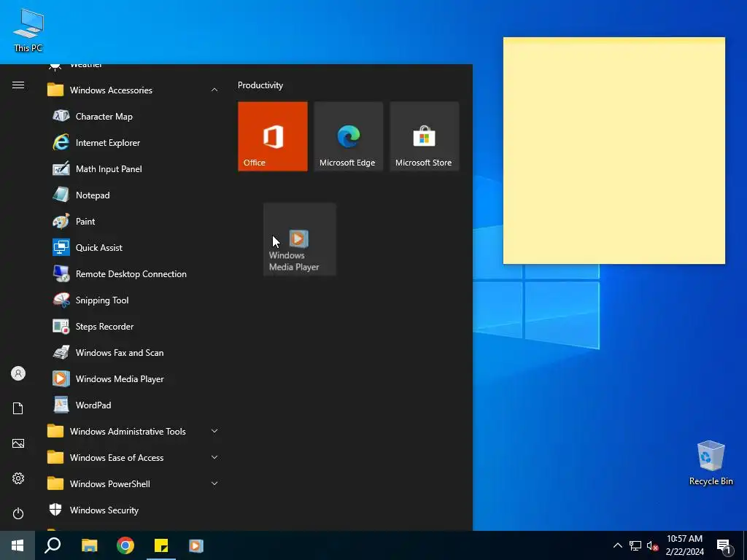Image resolution: width=747 pixels, height=560 pixels.
Task: Open the network tray icon
Action: point(635,545)
